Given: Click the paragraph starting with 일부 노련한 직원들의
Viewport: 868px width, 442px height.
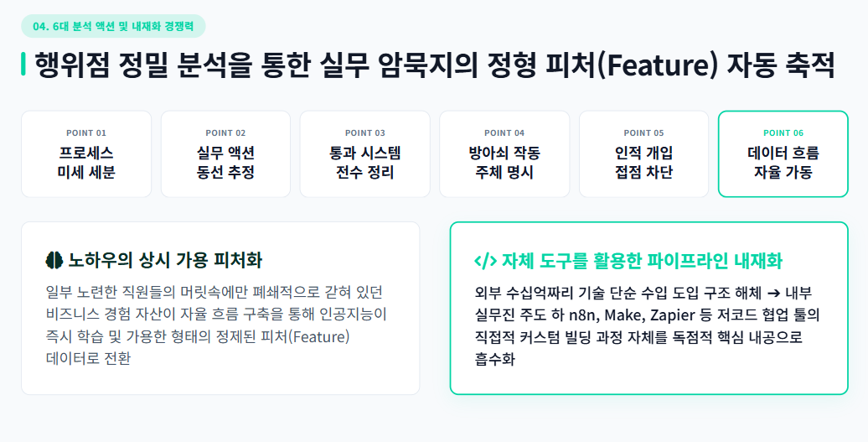Looking at the screenshot, I should (216, 325).
